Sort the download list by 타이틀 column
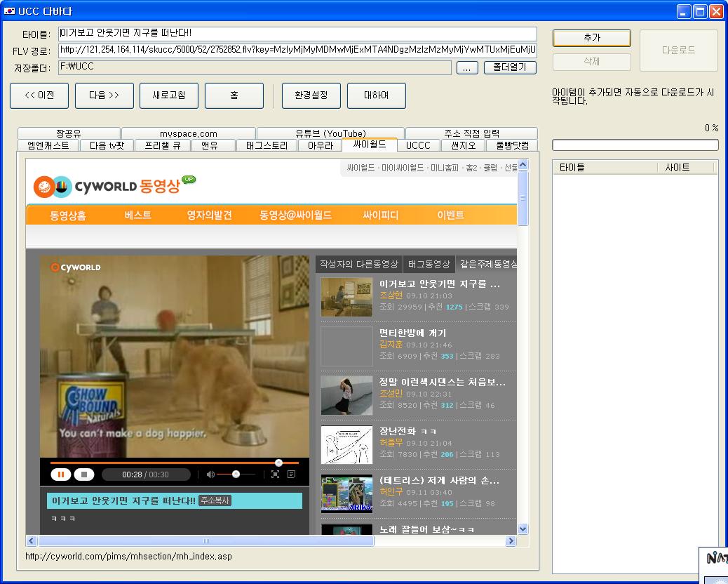This screenshot has height=584, width=728. (605, 167)
